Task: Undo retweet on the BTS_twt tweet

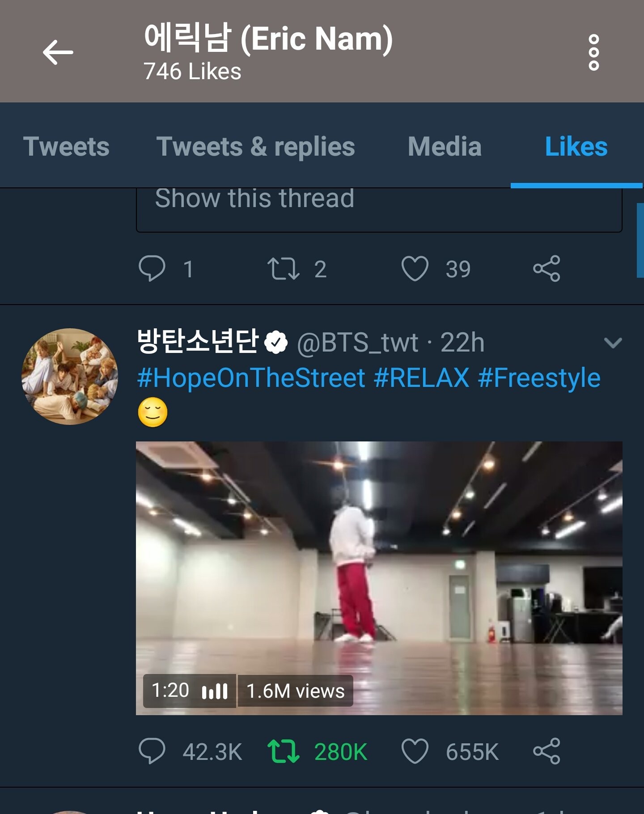Action: pos(284,751)
